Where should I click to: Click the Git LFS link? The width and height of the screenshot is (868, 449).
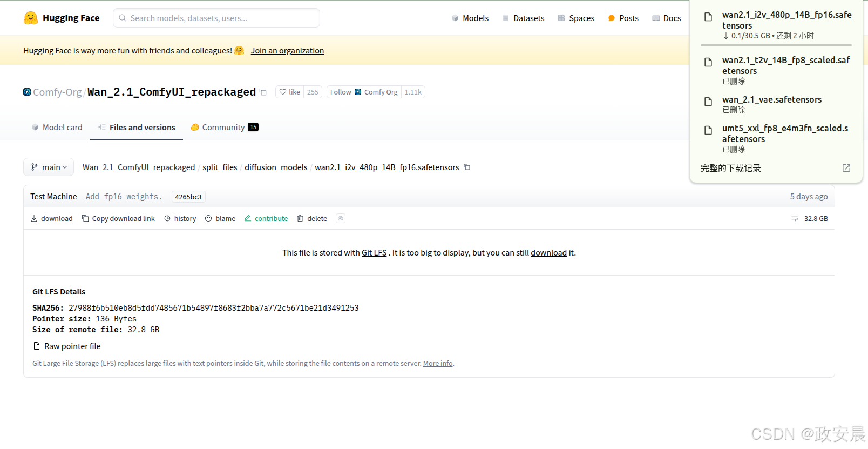[374, 252]
